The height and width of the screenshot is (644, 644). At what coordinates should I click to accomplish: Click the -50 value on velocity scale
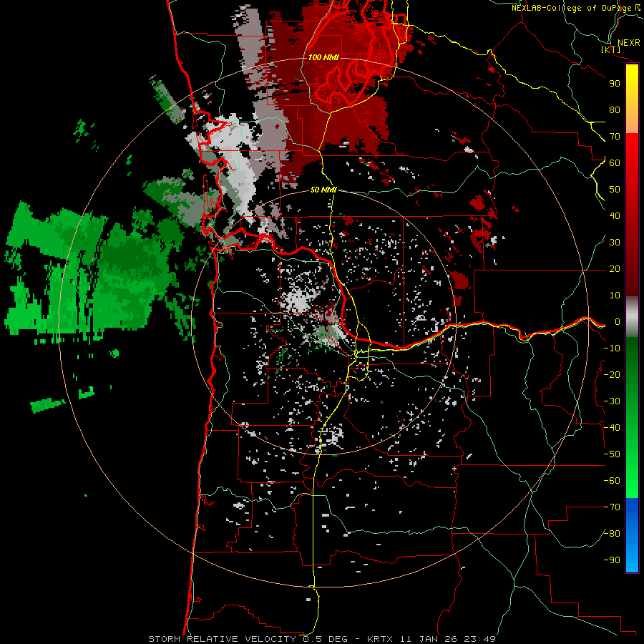coord(612,454)
